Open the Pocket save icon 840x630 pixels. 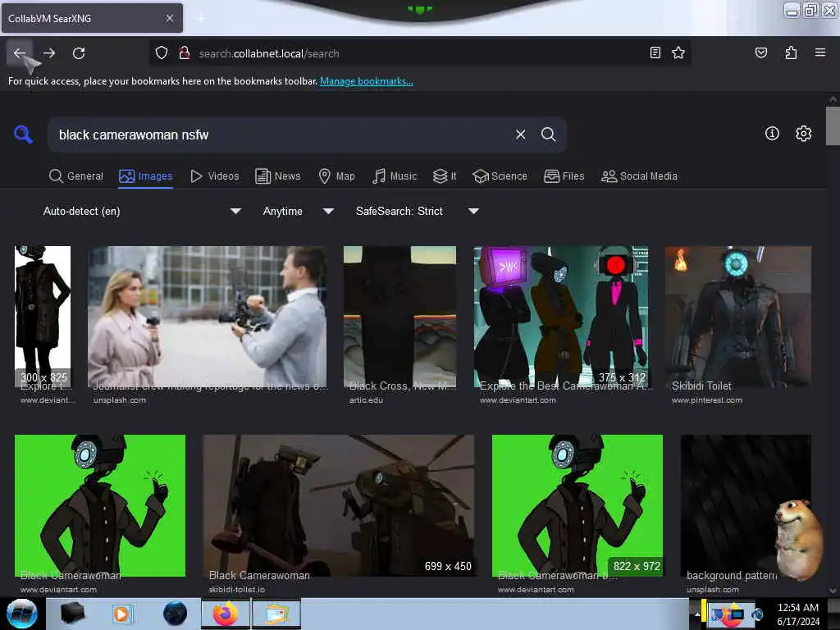760,52
